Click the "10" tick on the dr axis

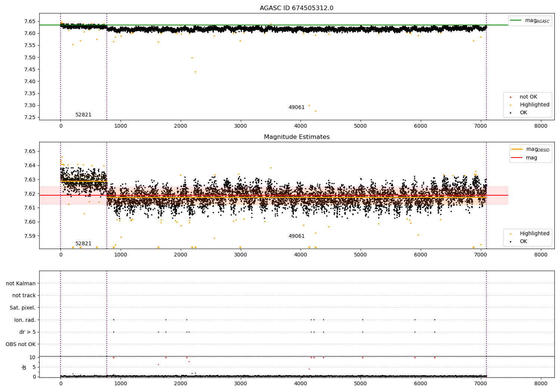click(x=32, y=357)
